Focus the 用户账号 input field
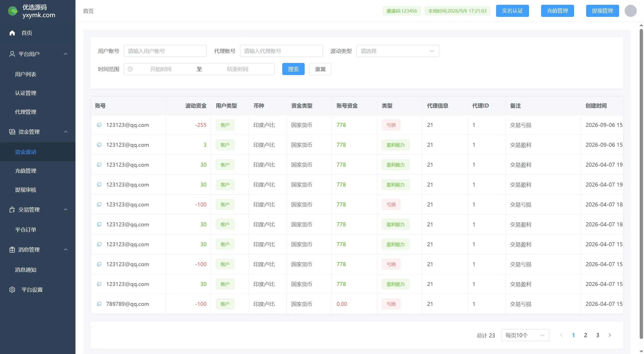 coord(165,51)
